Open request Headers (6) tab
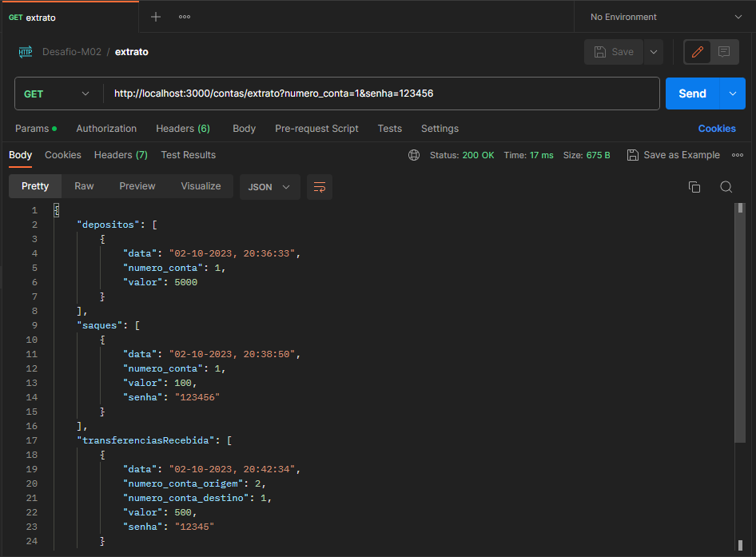The image size is (756, 557). click(x=183, y=129)
